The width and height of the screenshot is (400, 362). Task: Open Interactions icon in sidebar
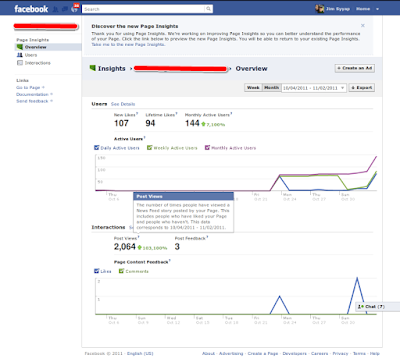(x=20, y=63)
